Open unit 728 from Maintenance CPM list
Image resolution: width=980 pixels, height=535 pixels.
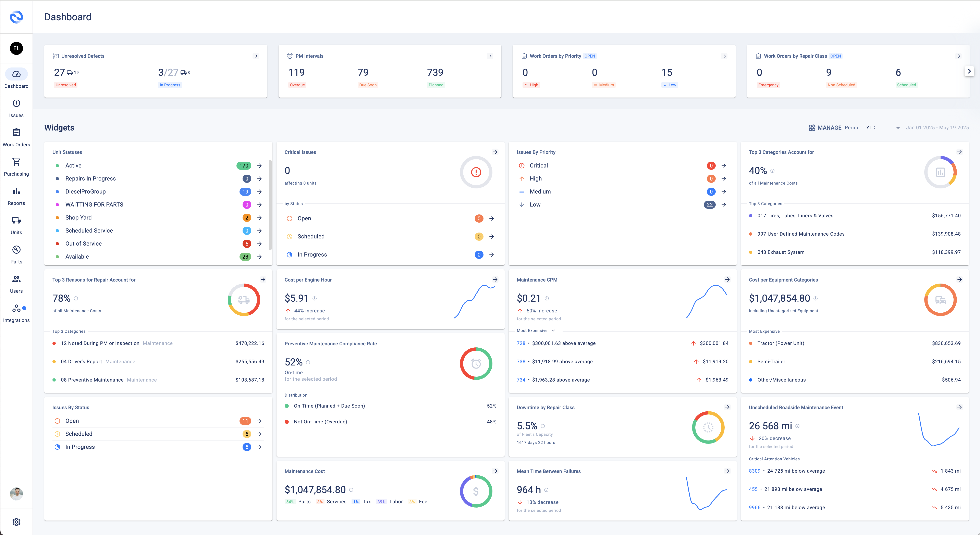coord(521,343)
